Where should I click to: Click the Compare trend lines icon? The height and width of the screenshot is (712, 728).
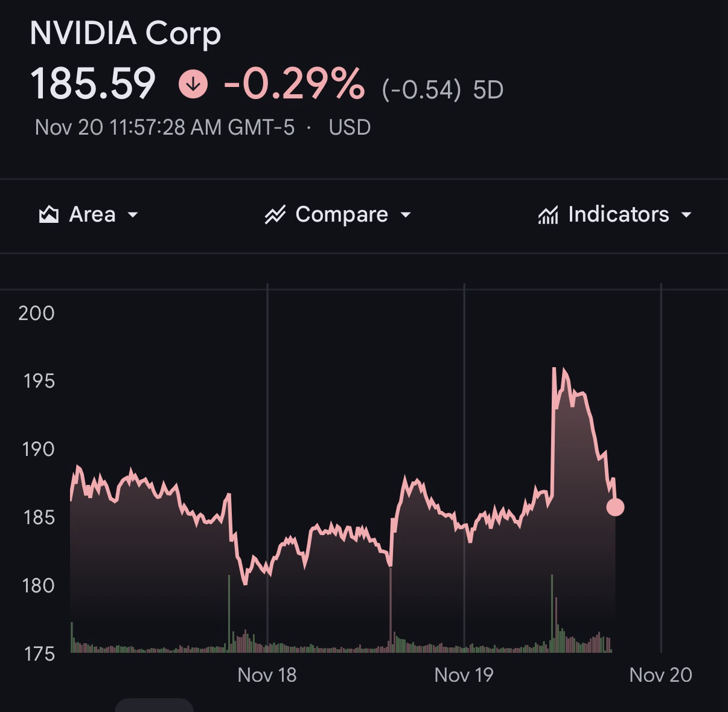(x=275, y=214)
